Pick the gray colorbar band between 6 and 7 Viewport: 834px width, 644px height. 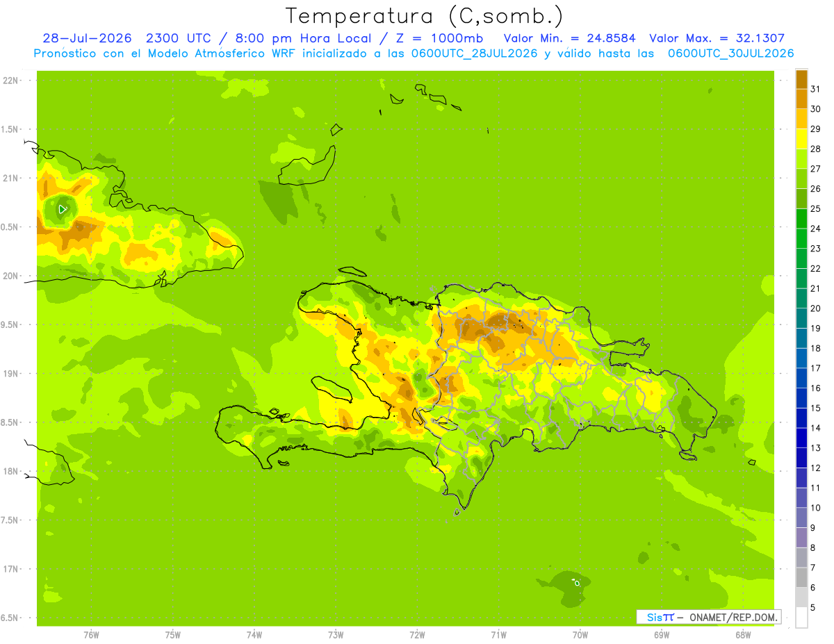coord(801,577)
